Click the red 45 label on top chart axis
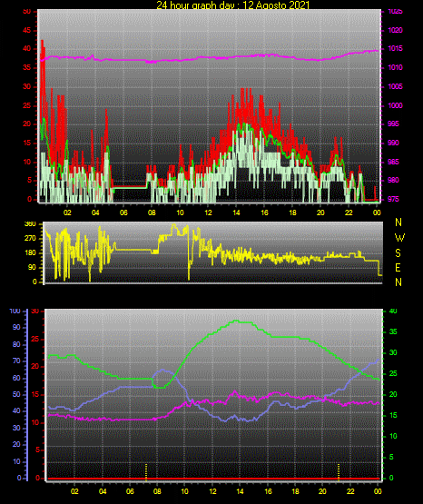 pyautogui.click(x=27, y=31)
